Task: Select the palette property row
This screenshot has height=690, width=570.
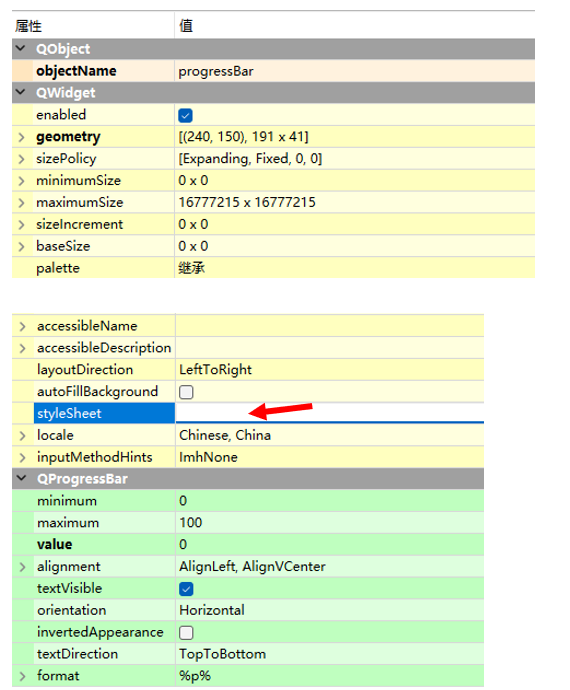Action: pyautogui.click(x=273, y=268)
